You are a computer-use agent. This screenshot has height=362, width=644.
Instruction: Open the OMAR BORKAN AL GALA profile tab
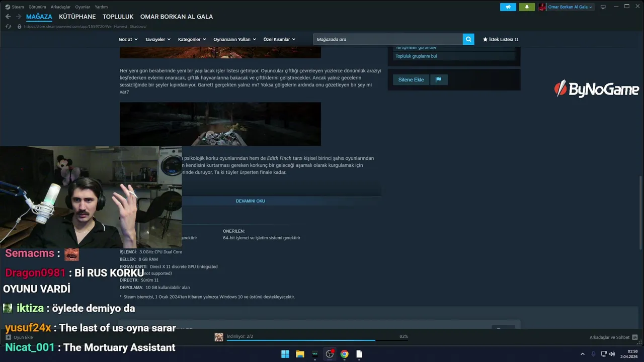click(177, 17)
